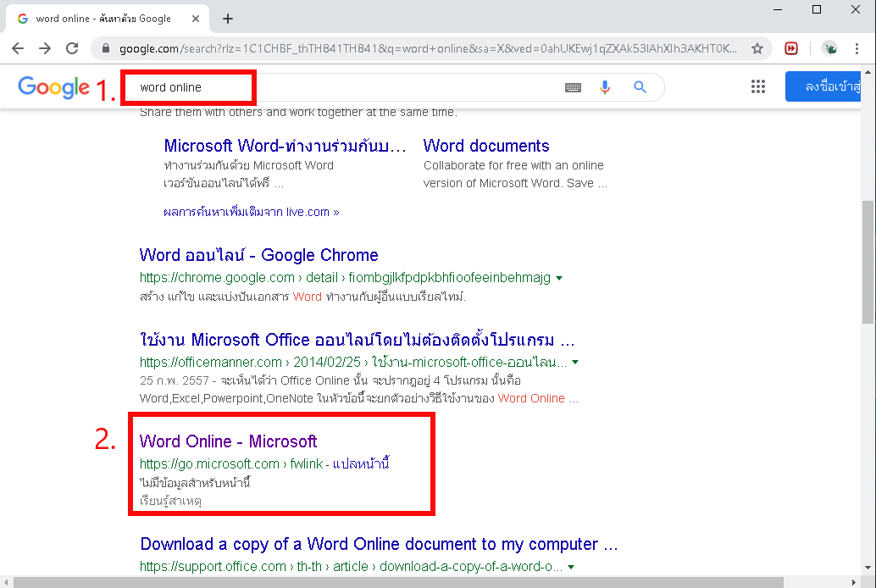Screen dimensions: 876x588
Task: Expand dropdown arrow beside chrome.google.com URL
Action: click(x=559, y=278)
